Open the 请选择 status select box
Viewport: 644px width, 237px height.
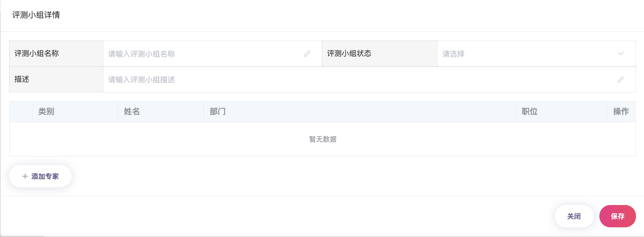(x=529, y=54)
